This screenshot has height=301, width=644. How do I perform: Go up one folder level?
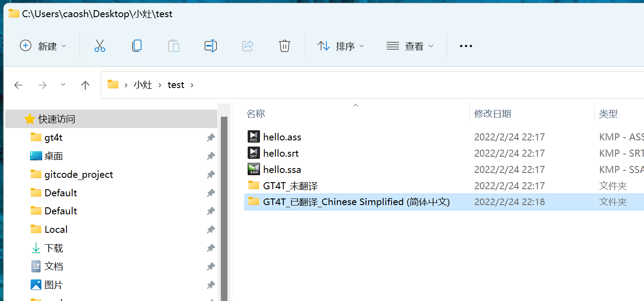tap(85, 84)
